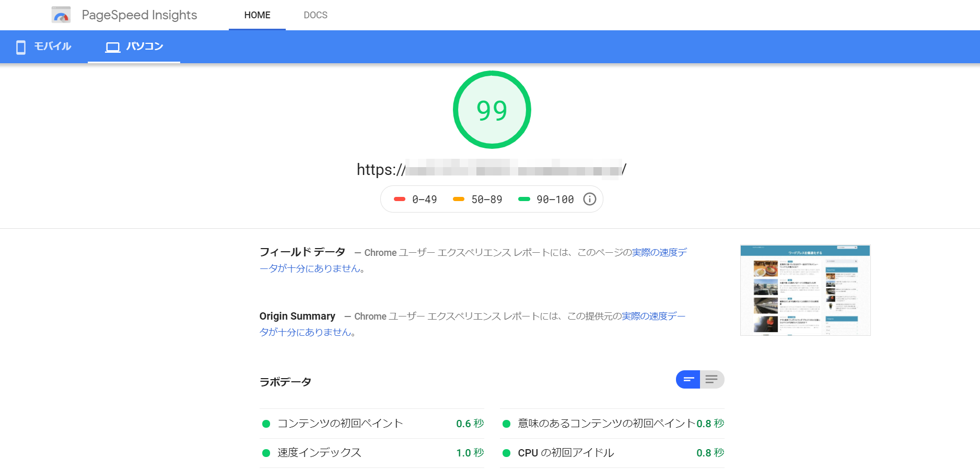Click the mobile phone icon
Screen dimensions: 980x469
click(21, 47)
